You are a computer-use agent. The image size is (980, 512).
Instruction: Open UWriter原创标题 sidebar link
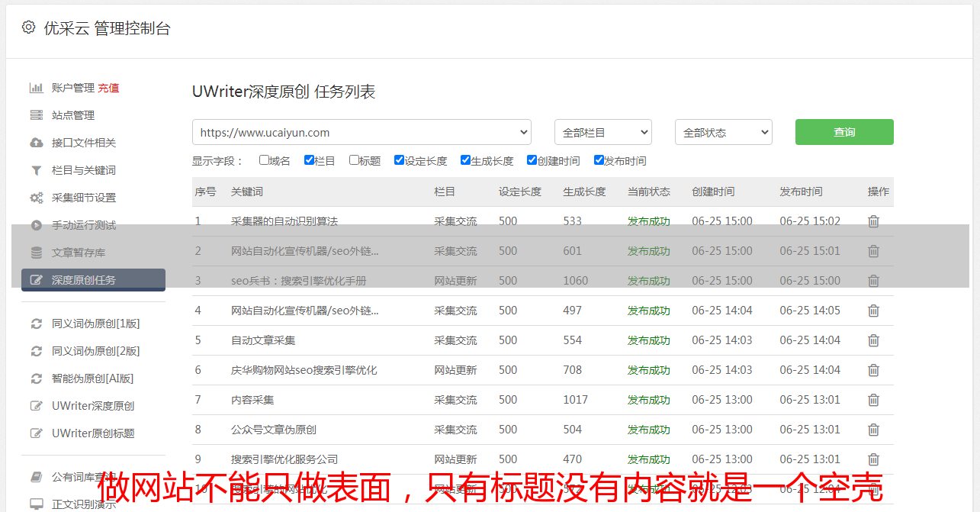coord(93,433)
